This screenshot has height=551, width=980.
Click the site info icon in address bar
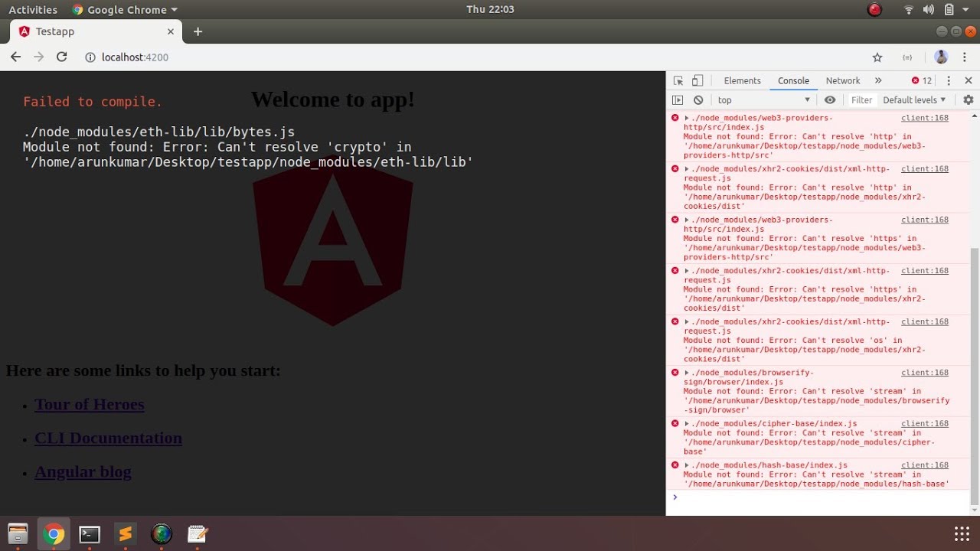(x=90, y=57)
